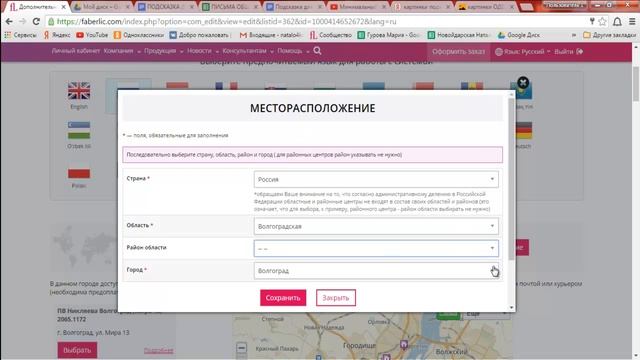Expand the Продукция menu

point(164,51)
